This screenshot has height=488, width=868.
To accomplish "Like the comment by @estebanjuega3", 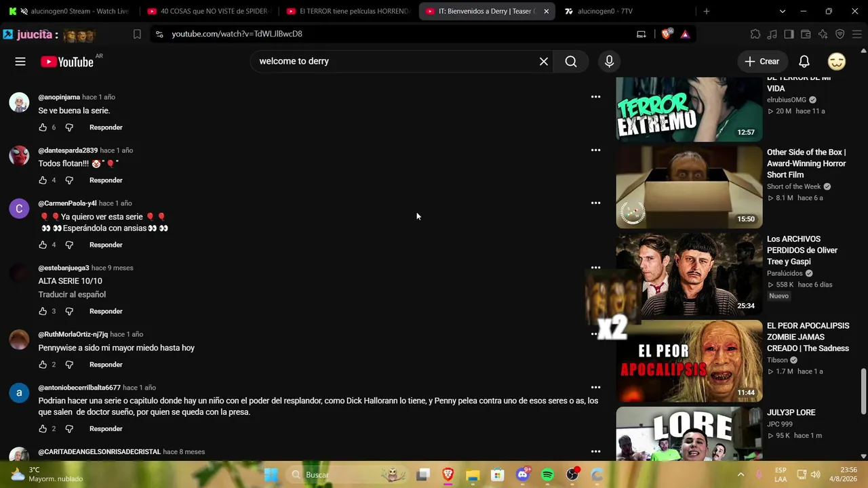I will 43,311.
